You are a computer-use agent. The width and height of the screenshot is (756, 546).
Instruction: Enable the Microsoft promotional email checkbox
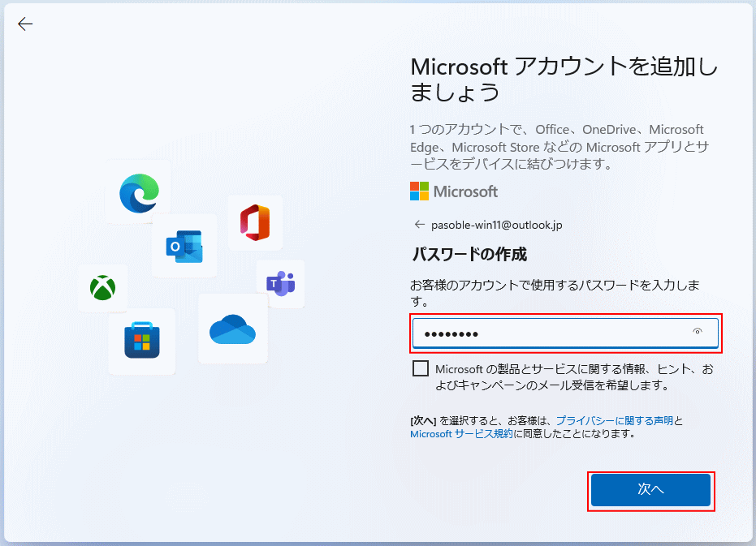[x=421, y=369]
